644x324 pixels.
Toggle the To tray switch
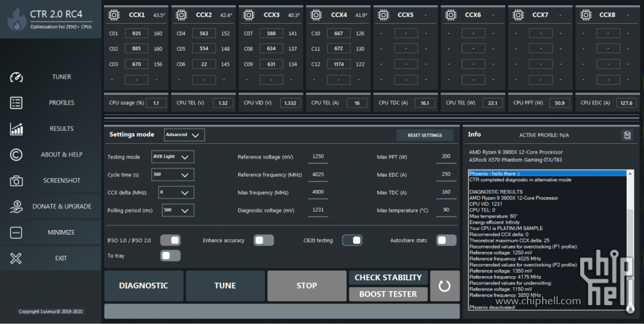click(170, 256)
